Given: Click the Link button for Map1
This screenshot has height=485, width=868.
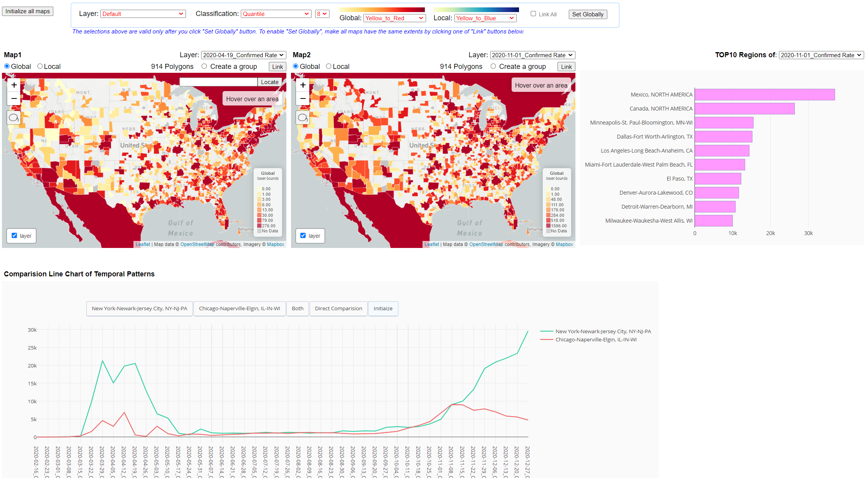Looking at the screenshot, I should pos(278,67).
